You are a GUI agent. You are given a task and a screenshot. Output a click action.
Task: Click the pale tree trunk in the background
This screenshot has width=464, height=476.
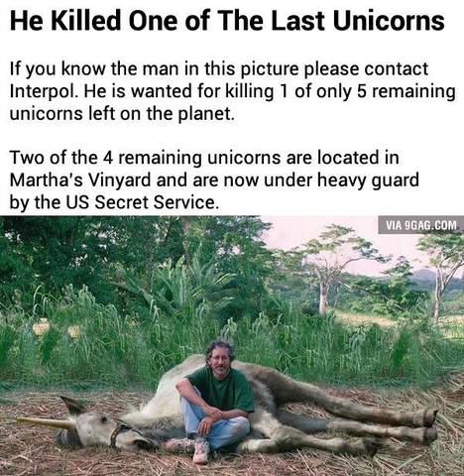click(x=323, y=291)
